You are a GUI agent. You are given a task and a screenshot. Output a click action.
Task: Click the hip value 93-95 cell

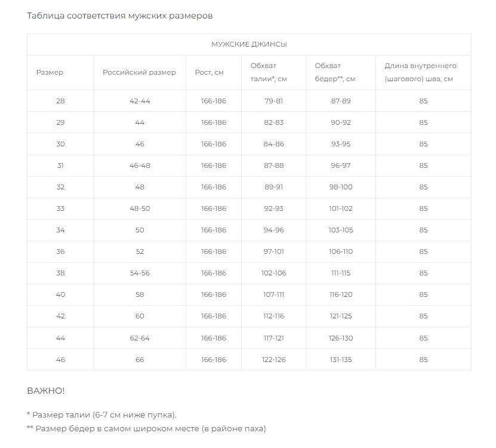click(x=341, y=144)
